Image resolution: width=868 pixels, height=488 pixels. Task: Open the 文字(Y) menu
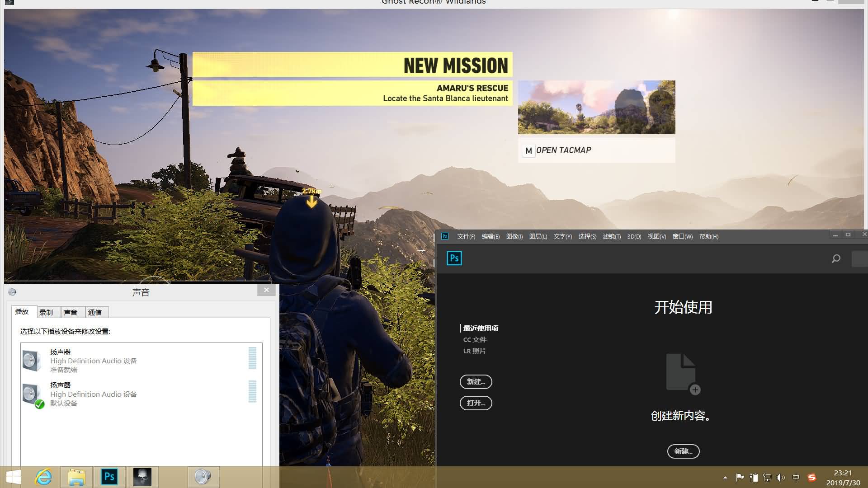tap(563, 236)
